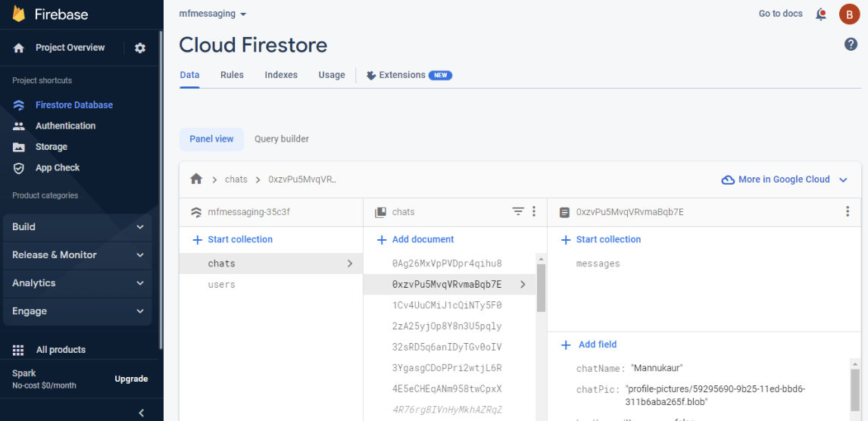Open the help question mark icon
The image size is (868, 421).
851,45
